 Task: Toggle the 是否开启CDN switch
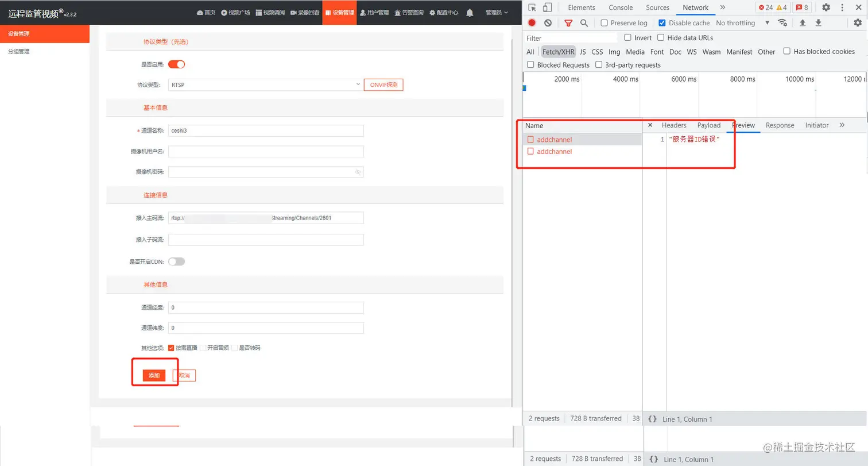click(x=176, y=261)
